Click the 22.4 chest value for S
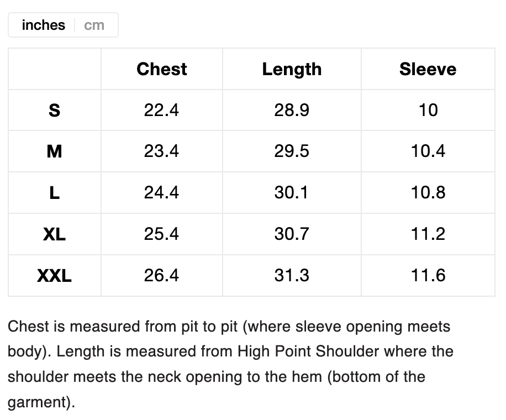Viewport: 506px width, 420px height. (x=161, y=110)
